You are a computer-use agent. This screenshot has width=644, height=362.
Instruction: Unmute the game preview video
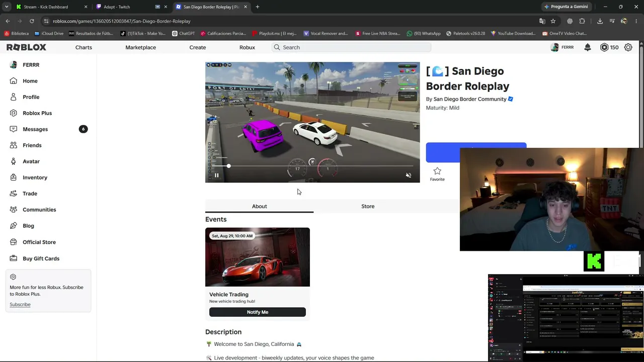point(409,175)
